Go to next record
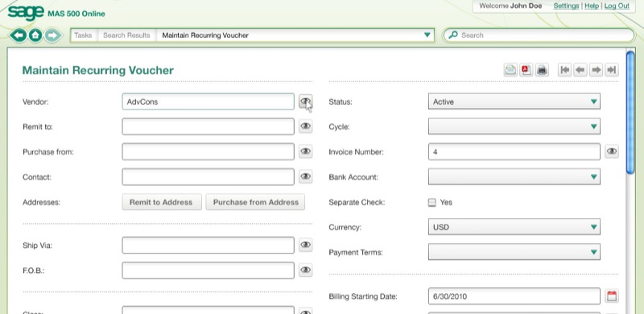The height and width of the screenshot is (314, 644). (x=596, y=70)
